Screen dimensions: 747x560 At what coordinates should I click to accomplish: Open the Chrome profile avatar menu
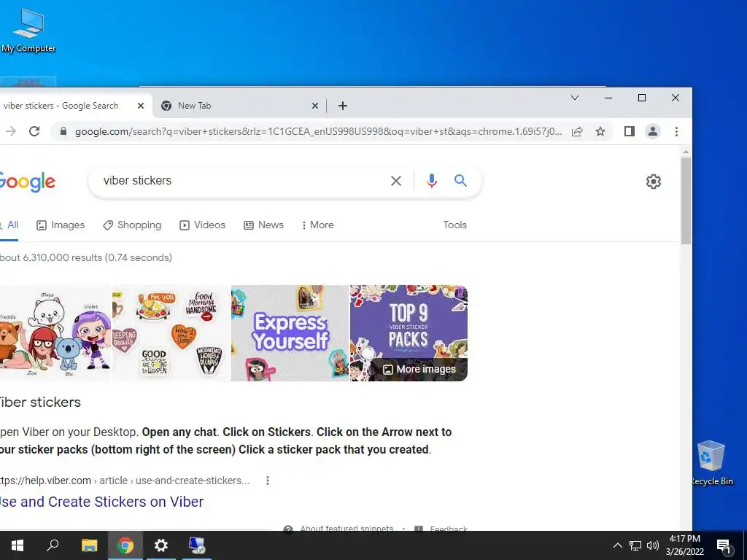tap(653, 131)
